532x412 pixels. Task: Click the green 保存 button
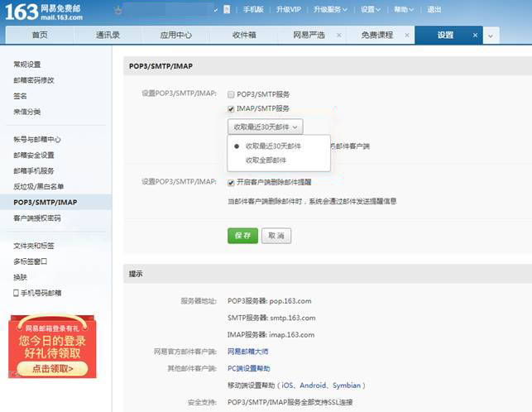pyautogui.click(x=242, y=236)
